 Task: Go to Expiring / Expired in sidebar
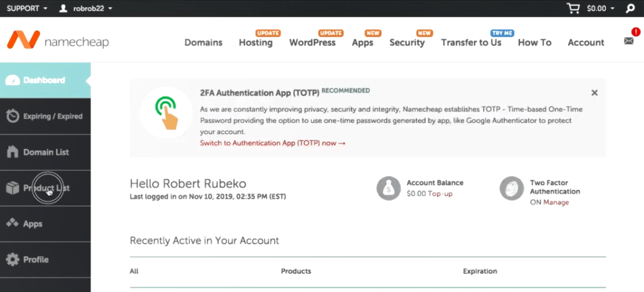[x=45, y=116]
